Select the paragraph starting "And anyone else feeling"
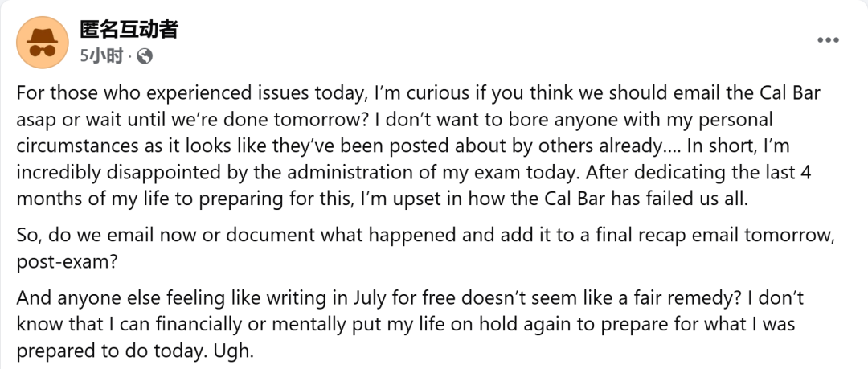 (x=410, y=325)
